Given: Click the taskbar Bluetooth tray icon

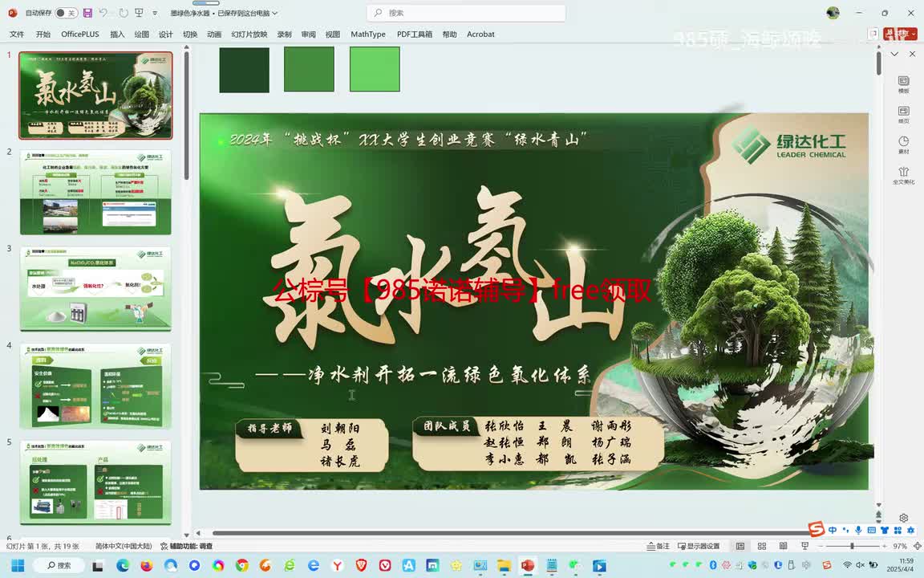Looking at the screenshot, I should (713, 565).
